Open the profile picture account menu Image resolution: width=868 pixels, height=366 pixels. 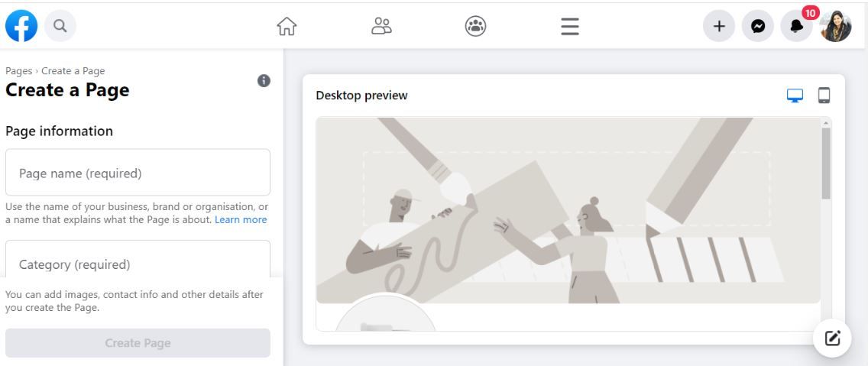835,27
